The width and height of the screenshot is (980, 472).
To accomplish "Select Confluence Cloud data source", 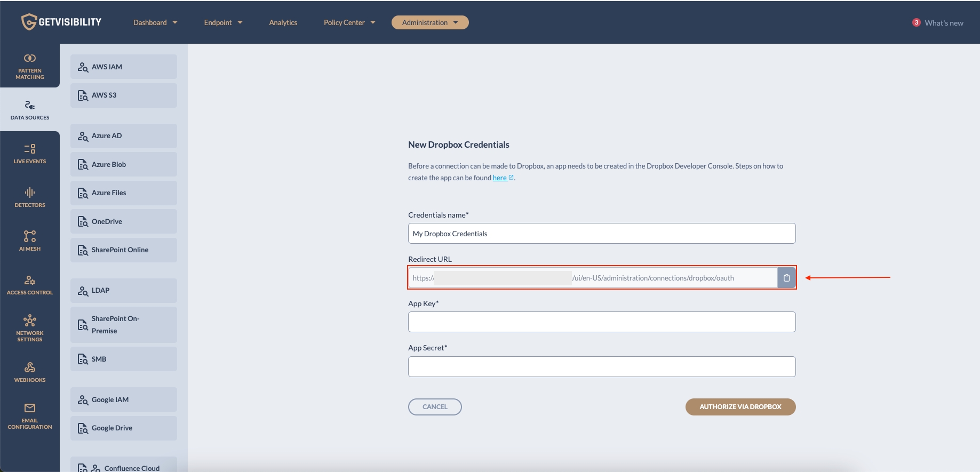I will coord(124,465).
